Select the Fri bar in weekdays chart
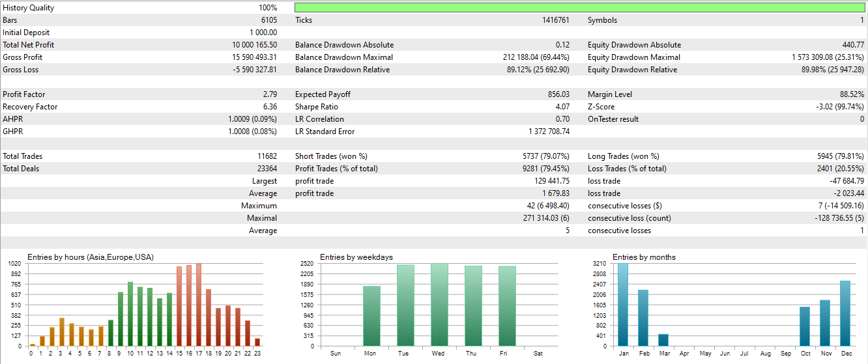868x364 pixels. click(x=507, y=306)
